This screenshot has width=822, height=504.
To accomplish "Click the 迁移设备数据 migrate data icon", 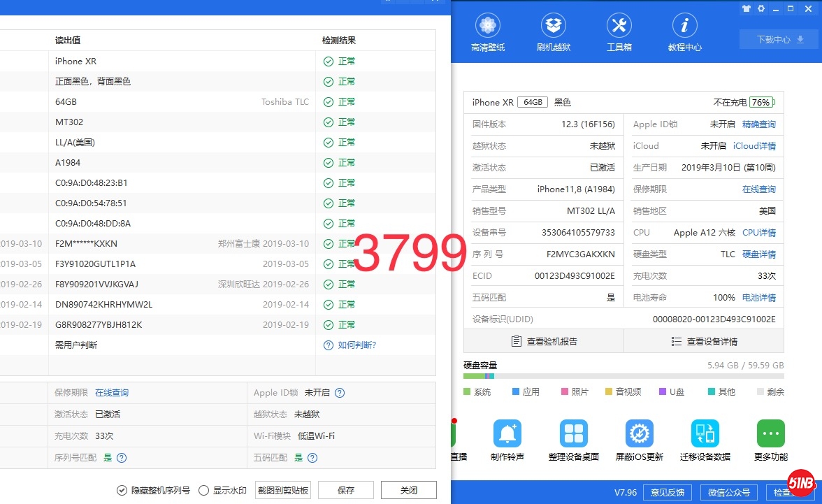I will coord(705,434).
